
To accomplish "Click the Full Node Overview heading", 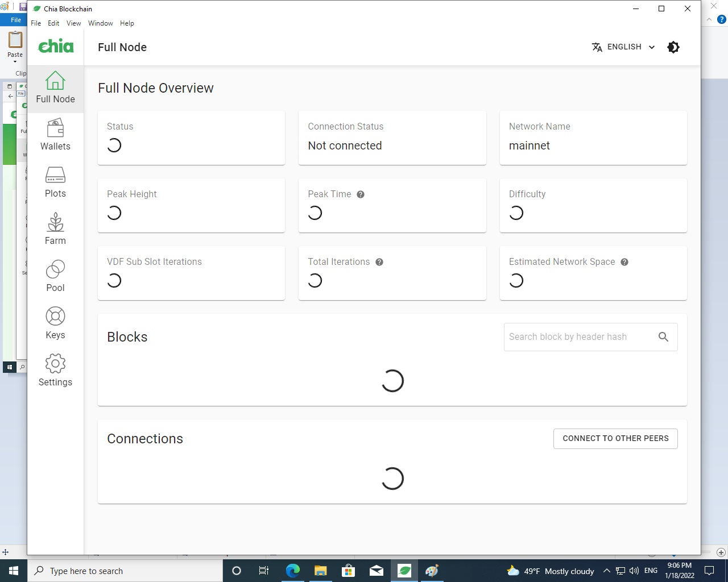I will click(x=156, y=88).
